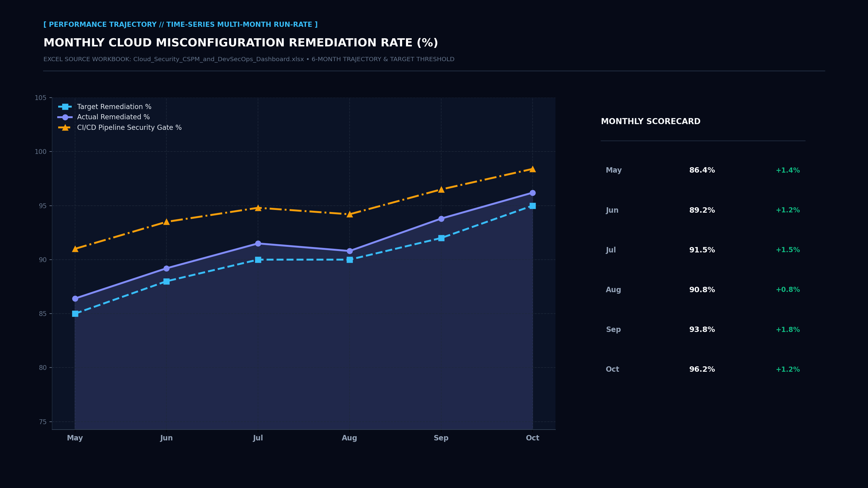Click the Sep actual remediated circle point

pyautogui.click(x=442, y=219)
